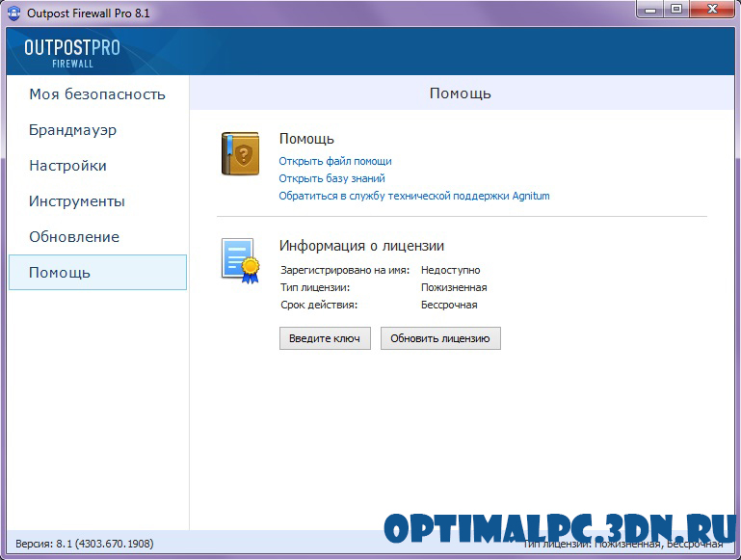This screenshot has width=741, height=560.
Task: Contact Agnitum technical support via link
Action: coord(414,196)
